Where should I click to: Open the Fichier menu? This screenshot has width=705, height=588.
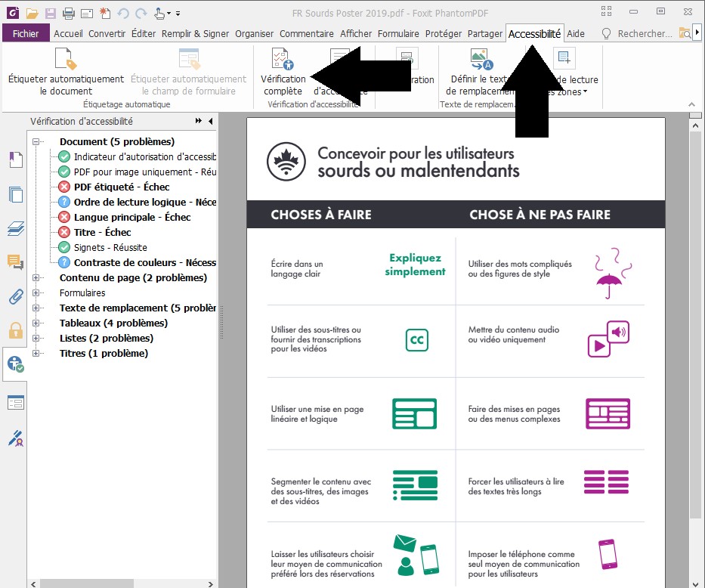pyautogui.click(x=25, y=33)
